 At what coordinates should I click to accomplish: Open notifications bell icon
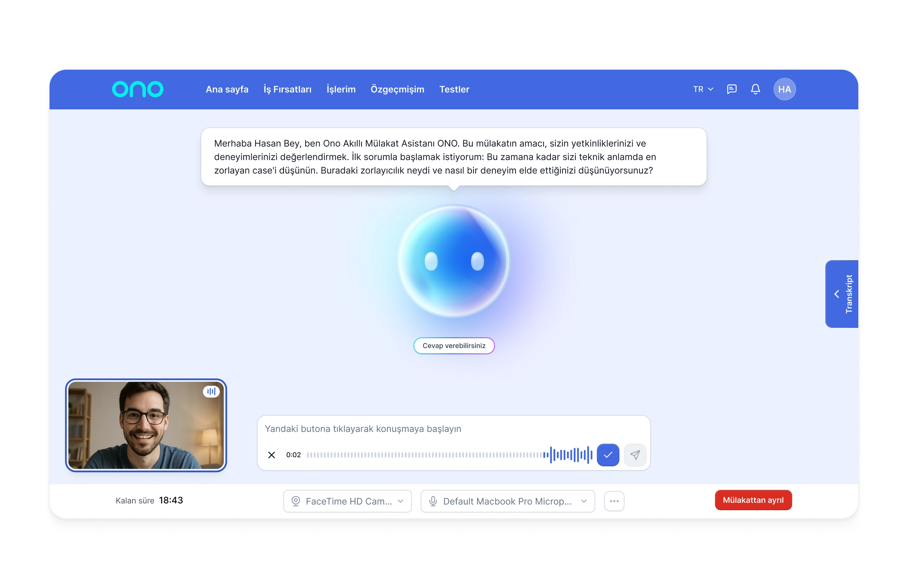pyautogui.click(x=755, y=89)
